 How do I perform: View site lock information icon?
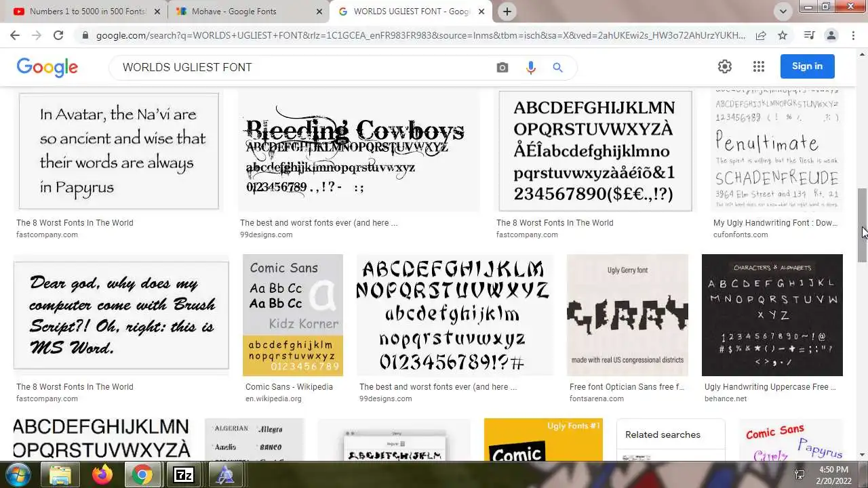coord(84,35)
